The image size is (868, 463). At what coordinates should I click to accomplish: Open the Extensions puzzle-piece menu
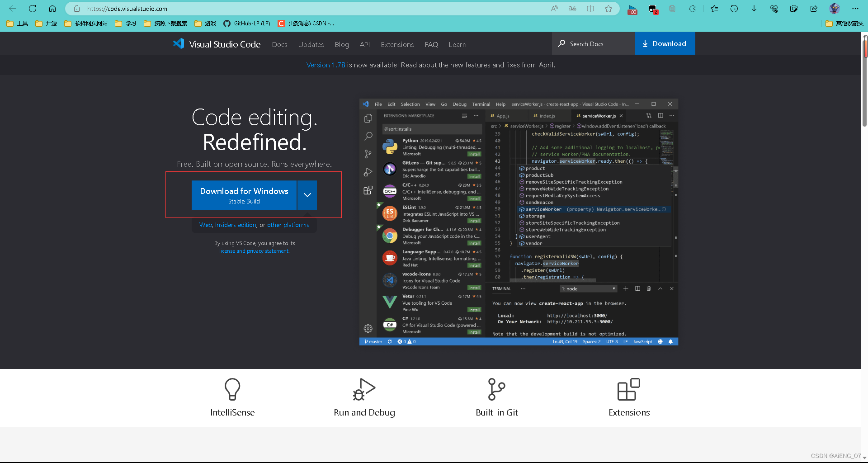click(692, 9)
